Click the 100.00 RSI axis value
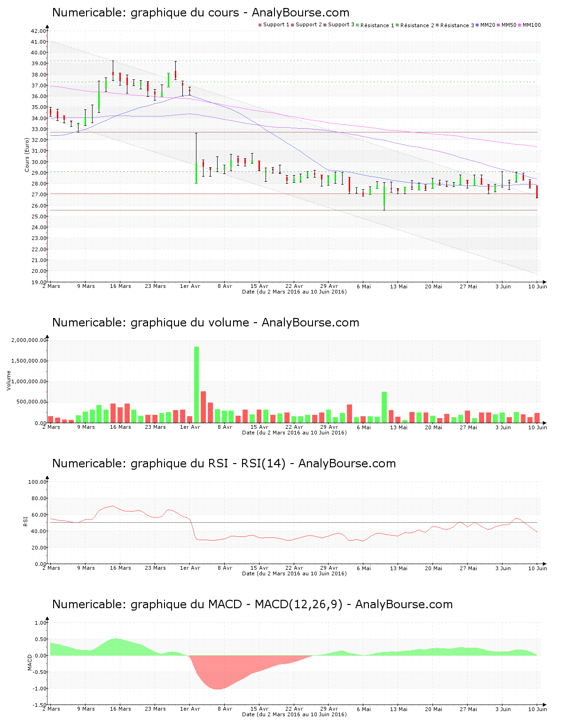This screenshot has height=728, width=564. click(x=37, y=482)
